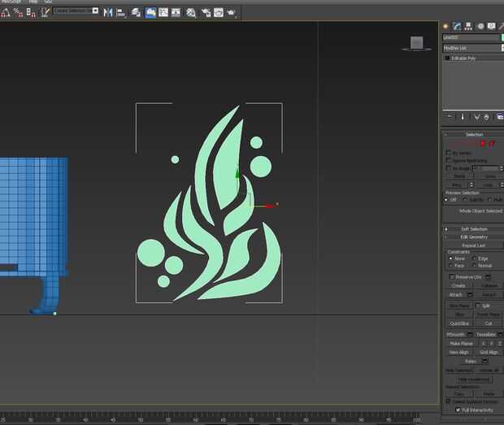Click the QuickSlice button

tap(459, 323)
